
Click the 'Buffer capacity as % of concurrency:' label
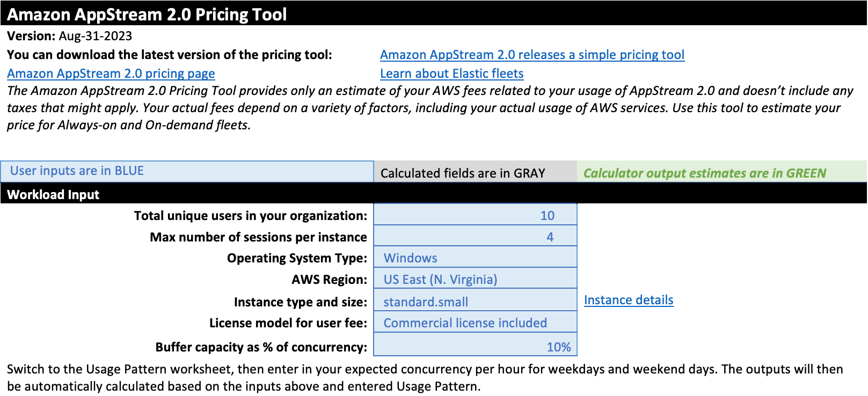[x=261, y=347]
